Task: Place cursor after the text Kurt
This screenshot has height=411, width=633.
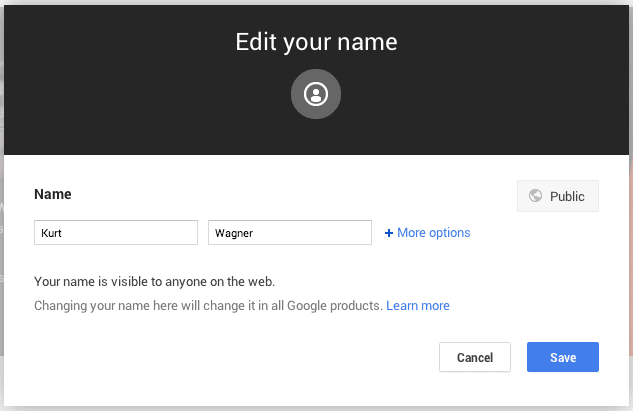Action: (63, 233)
